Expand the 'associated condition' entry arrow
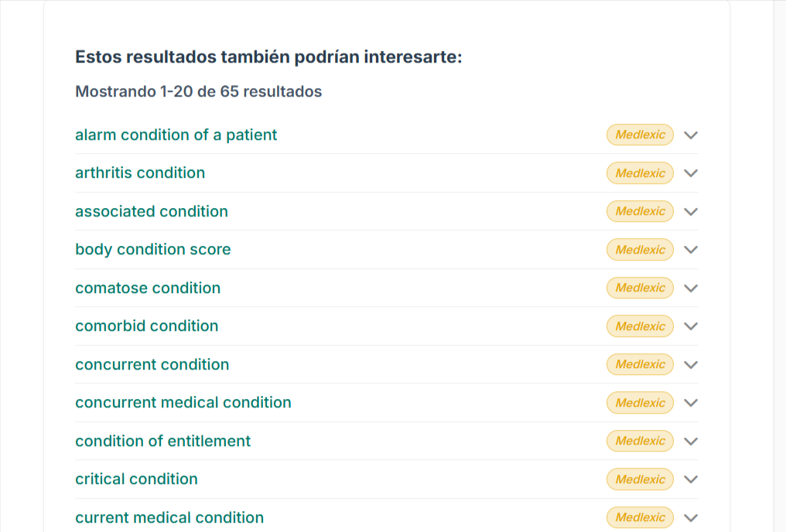Screen dimensions: 786x532 point(691,212)
